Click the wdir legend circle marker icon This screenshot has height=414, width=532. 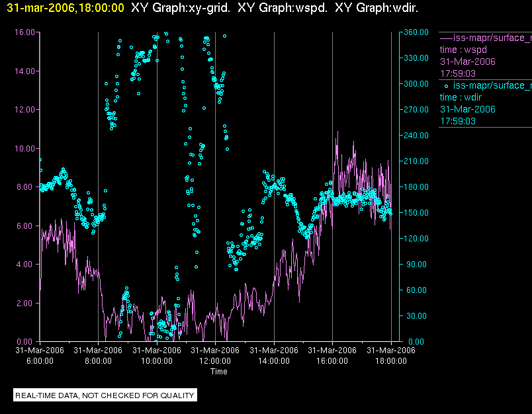pos(446,86)
